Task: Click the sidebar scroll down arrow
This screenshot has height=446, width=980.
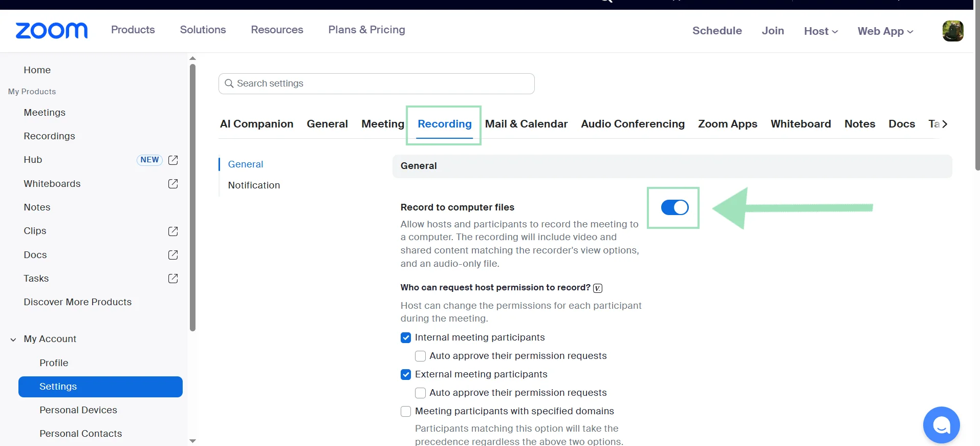Action: [x=192, y=441]
